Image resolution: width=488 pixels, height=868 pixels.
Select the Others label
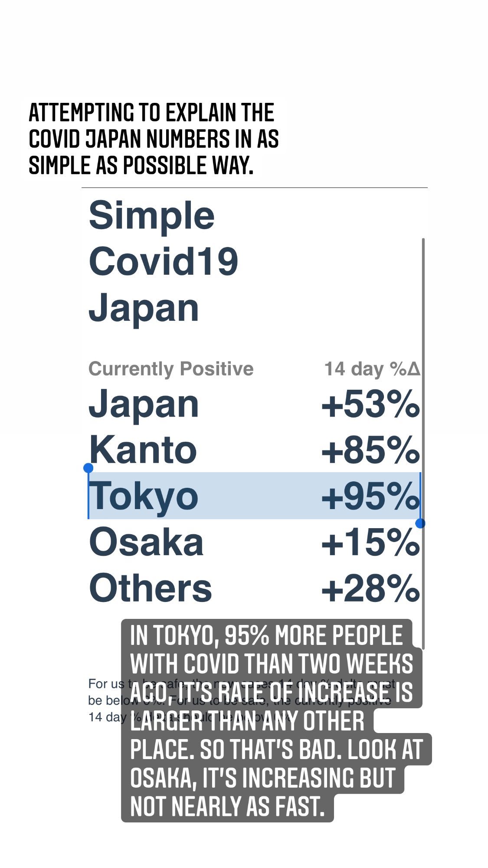coord(150,588)
